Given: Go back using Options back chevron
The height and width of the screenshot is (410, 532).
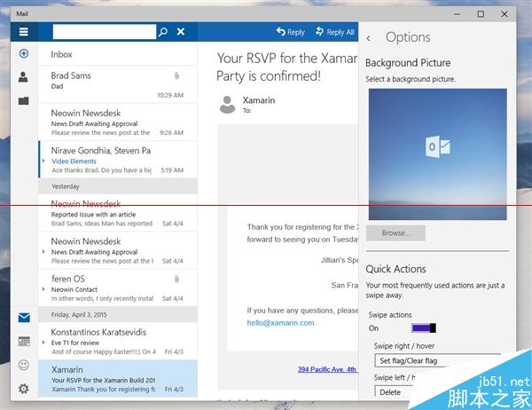Looking at the screenshot, I should 369,38.
